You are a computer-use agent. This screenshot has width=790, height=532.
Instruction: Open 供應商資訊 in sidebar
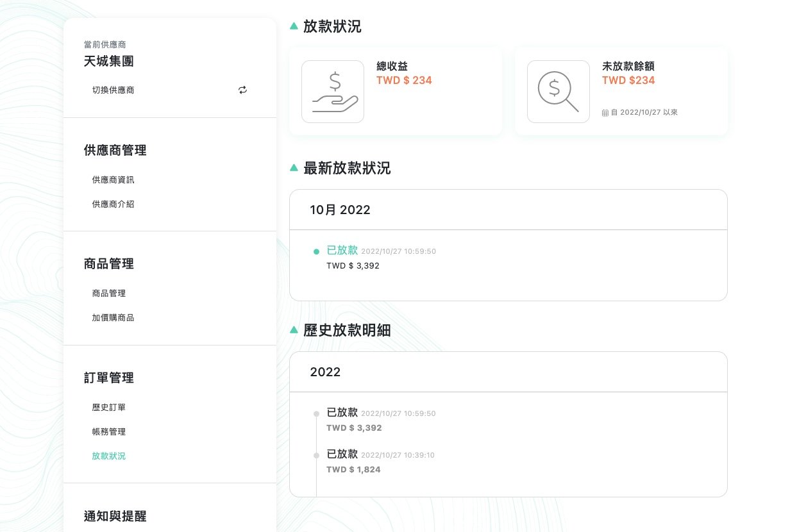pos(113,180)
